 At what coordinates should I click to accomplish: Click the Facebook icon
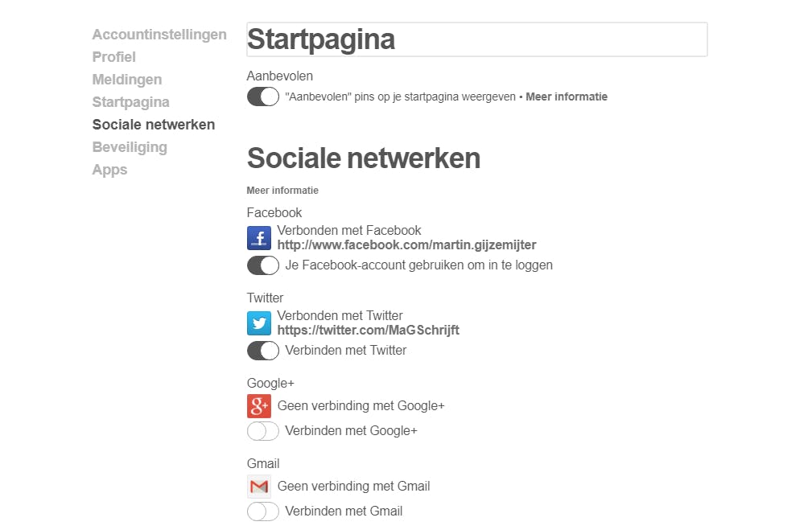(x=258, y=238)
